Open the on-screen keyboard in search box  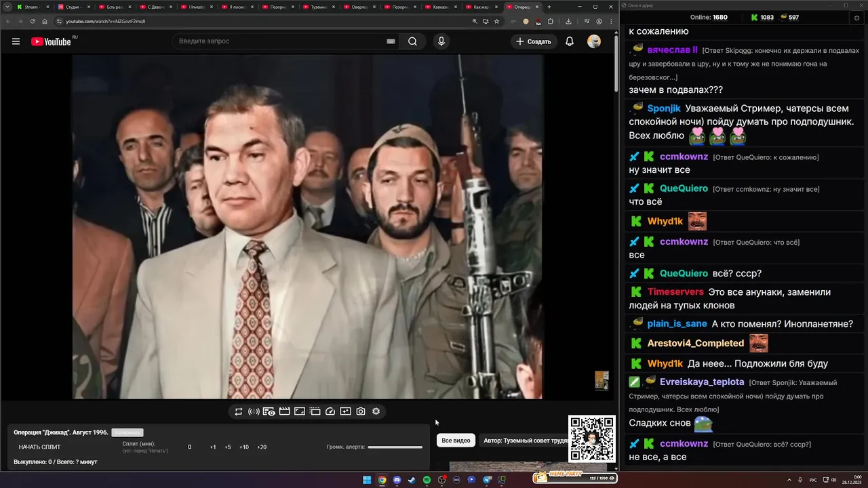[391, 41]
